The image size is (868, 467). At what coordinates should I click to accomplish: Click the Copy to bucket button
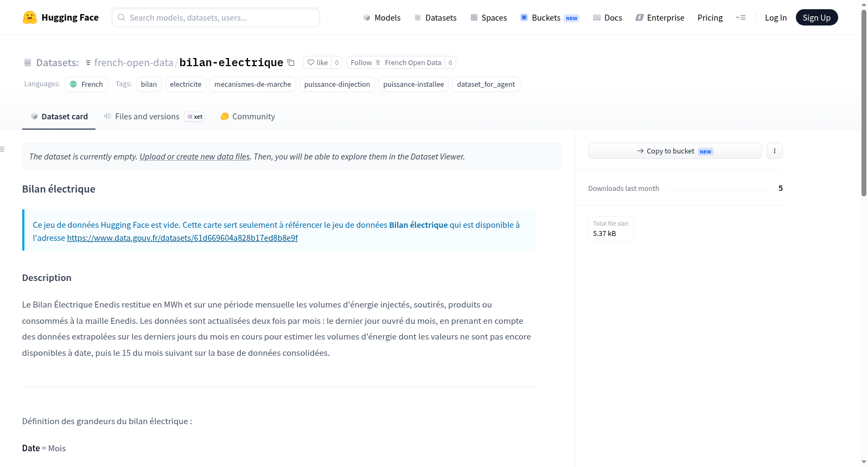point(675,151)
